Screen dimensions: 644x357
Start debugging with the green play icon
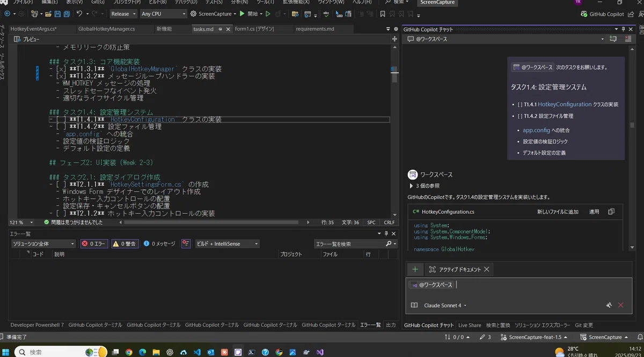pos(242,14)
